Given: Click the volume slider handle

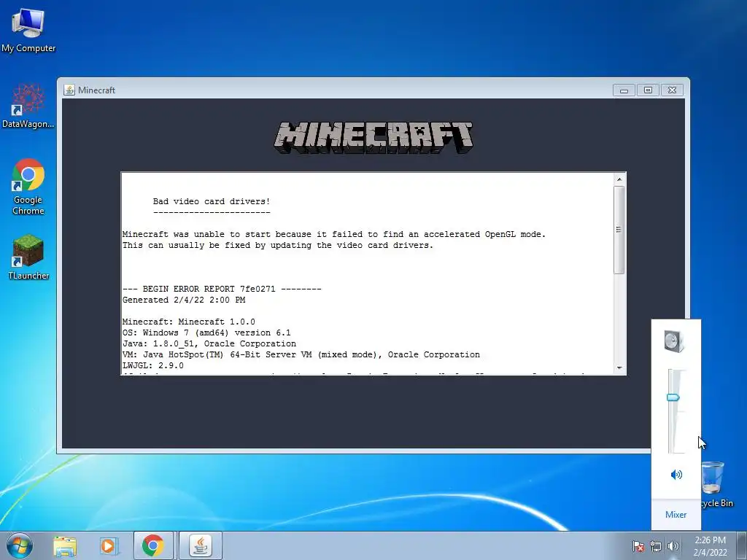Looking at the screenshot, I should pyautogui.click(x=673, y=397).
